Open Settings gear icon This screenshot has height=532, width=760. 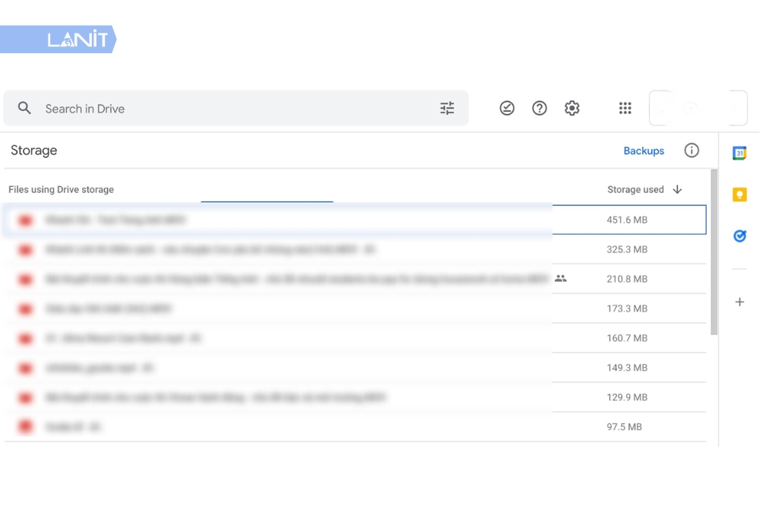point(572,108)
